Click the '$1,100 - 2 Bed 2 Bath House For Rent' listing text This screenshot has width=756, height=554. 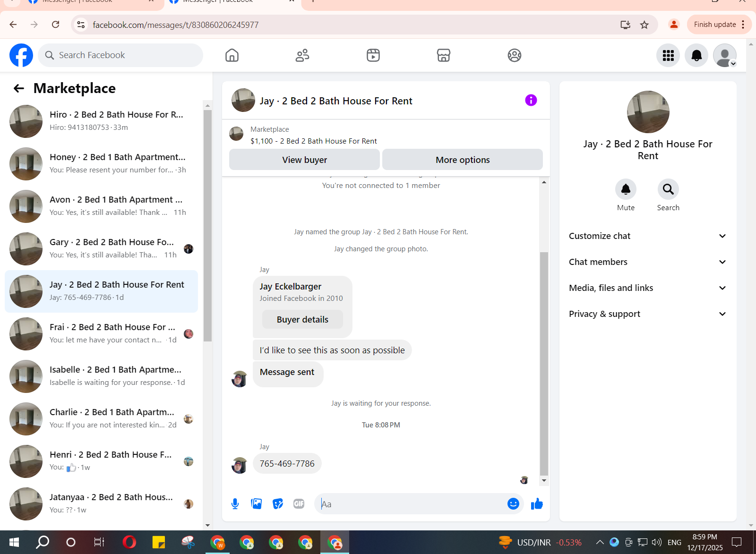tap(314, 141)
